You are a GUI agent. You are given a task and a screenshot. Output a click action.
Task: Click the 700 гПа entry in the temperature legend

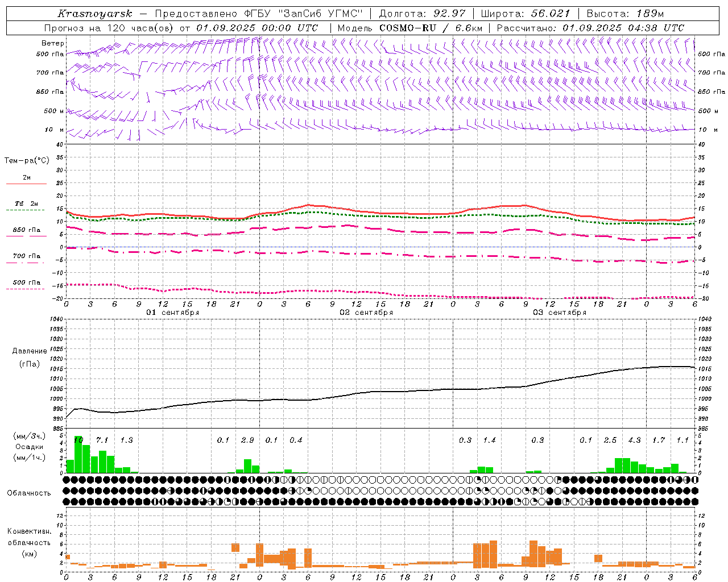[x=27, y=256]
